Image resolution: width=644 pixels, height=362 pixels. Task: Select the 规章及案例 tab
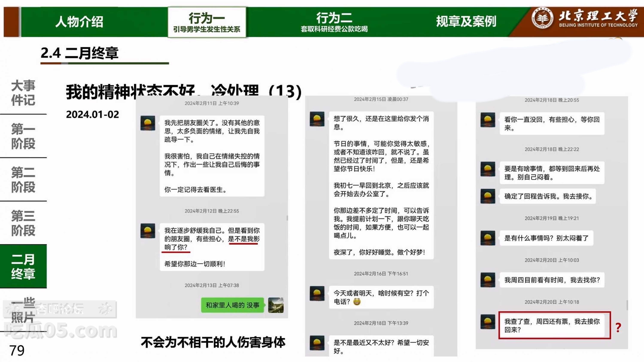coord(466,21)
